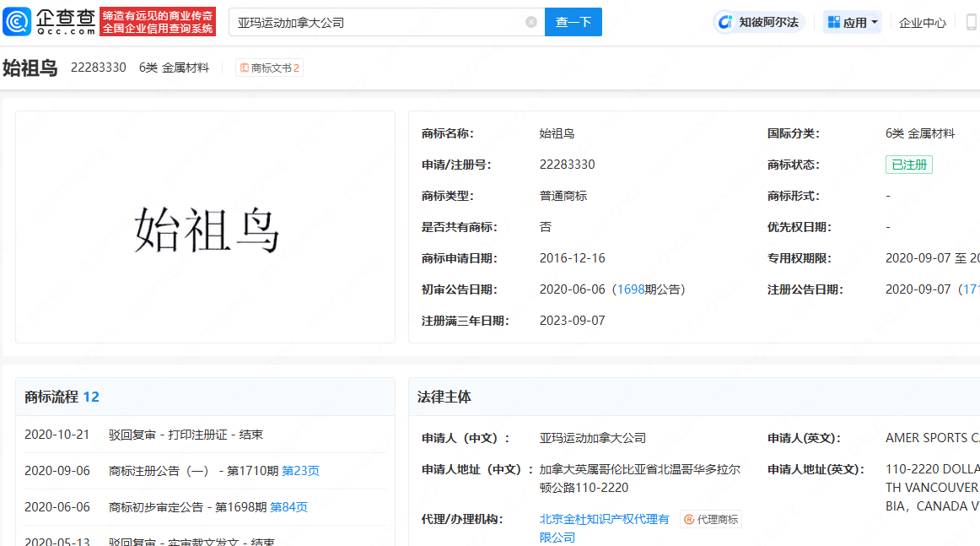Click the 始祖鸟 page title

(x=30, y=68)
